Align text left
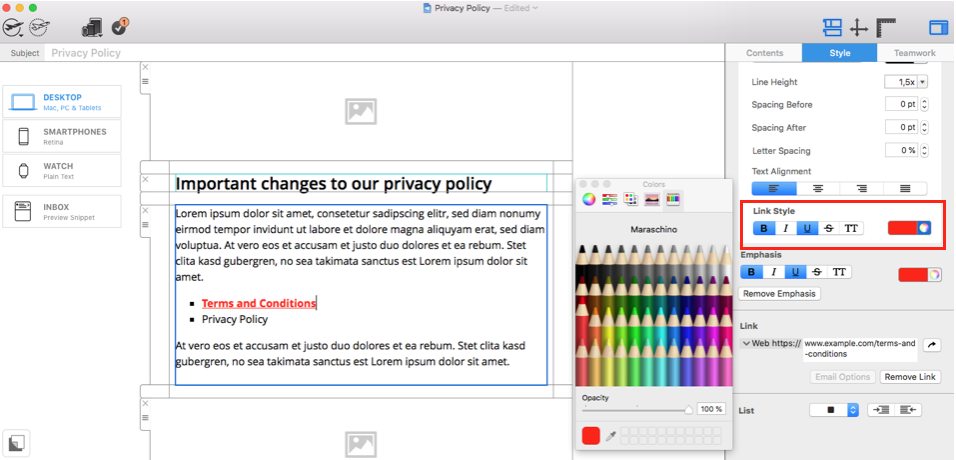 [x=774, y=189]
